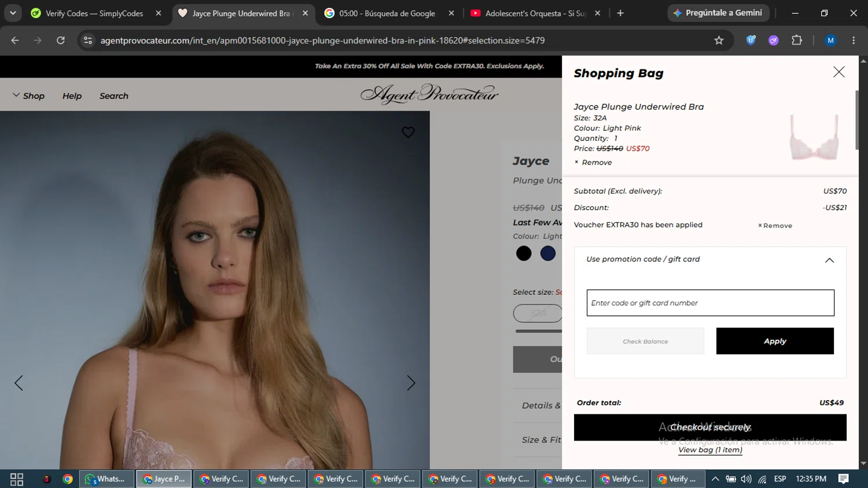Open the ESP language indicator

pos(780,479)
